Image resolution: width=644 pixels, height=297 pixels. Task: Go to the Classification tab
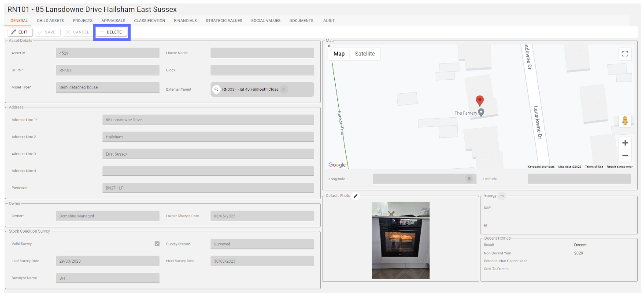(150, 21)
